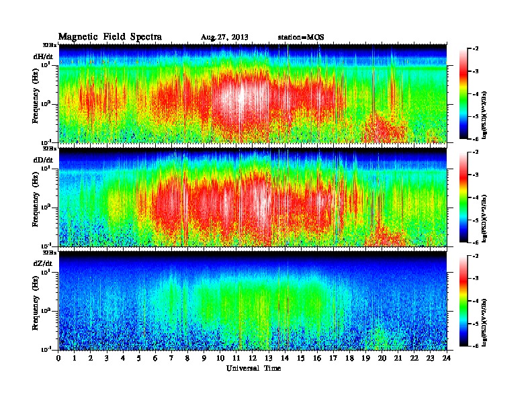
Task: Click the 'Universal Time' axis title
Action: 253,368
